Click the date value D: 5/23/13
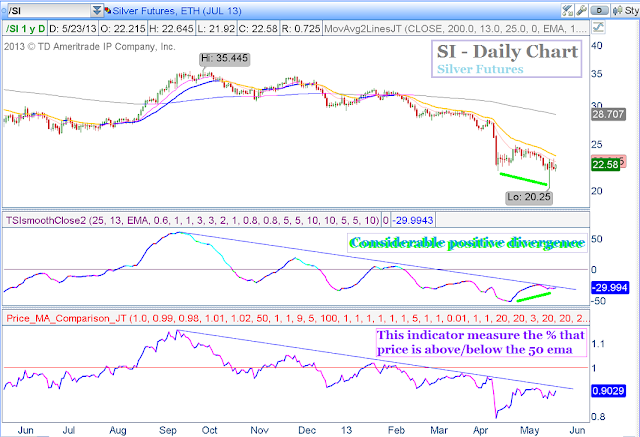Viewport: 640px width, 437px height. (73, 29)
